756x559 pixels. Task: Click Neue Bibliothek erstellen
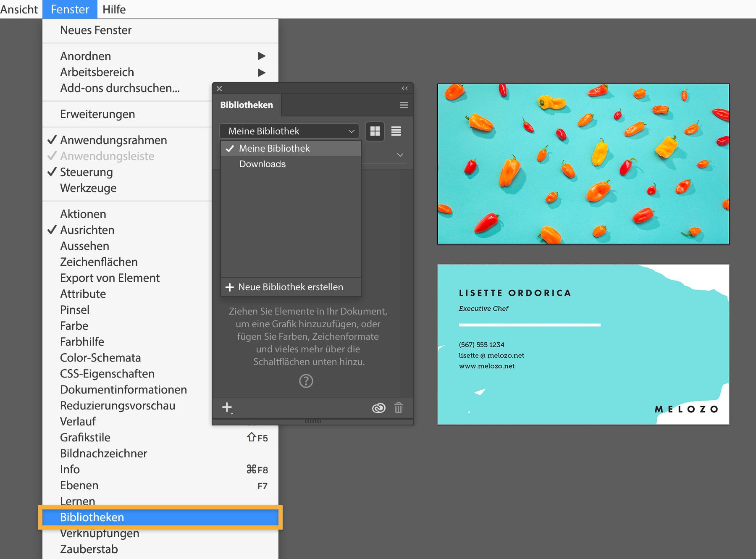[x=290, y=287]
